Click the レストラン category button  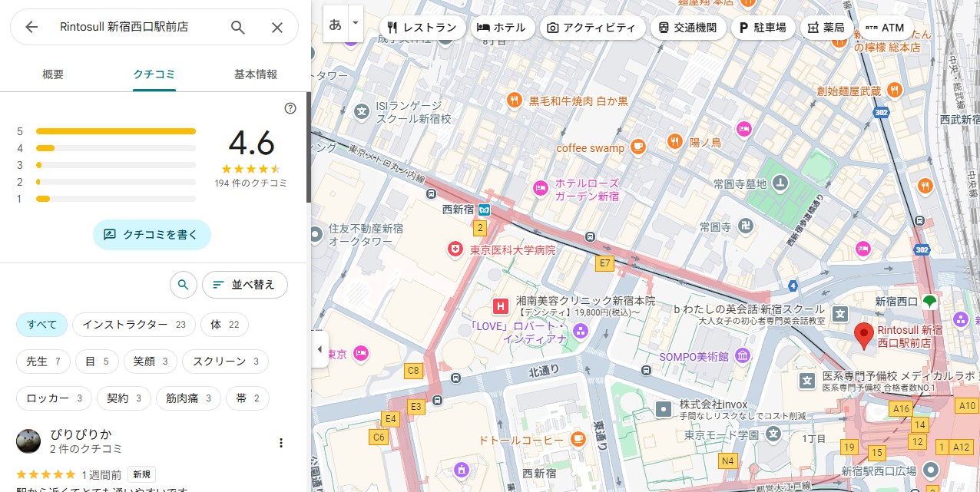click(x=422, y=28)
